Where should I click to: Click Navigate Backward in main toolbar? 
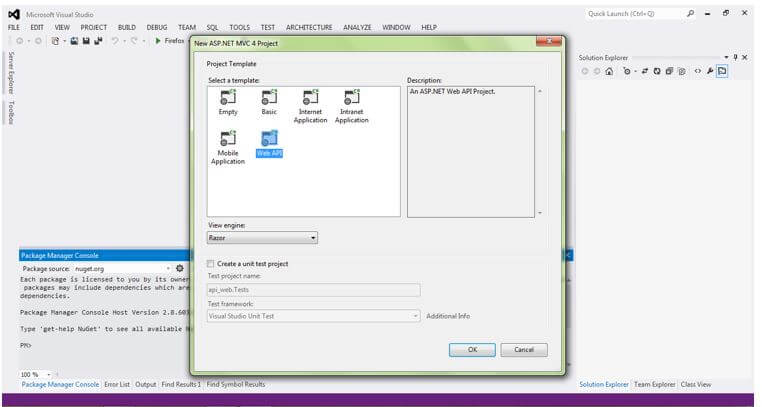tap(20, 41)
